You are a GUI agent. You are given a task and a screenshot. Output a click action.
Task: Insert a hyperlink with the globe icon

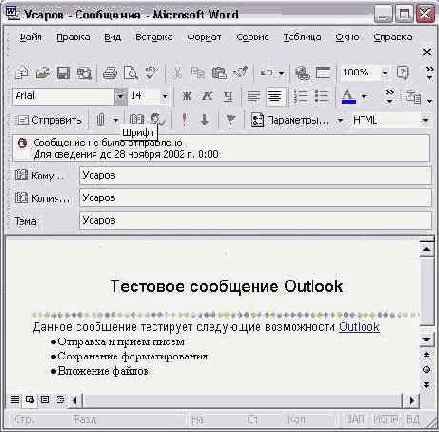[302, 73]
